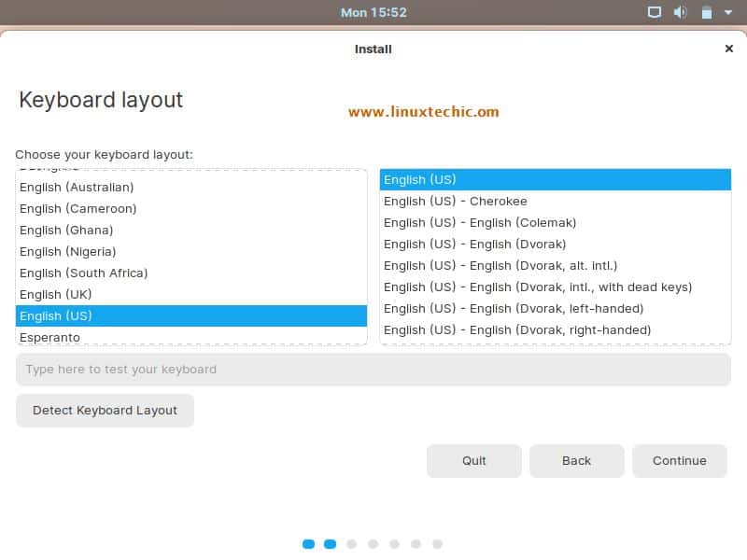
Task: Expand the system menu arrow
Action: (728, 12)
